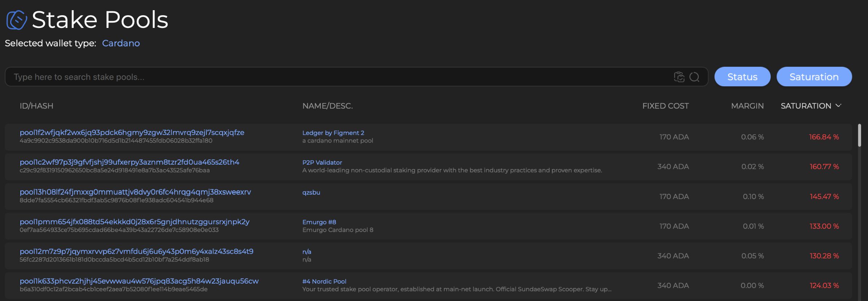Screen dimensions: 868x301
Task: Click hash 8dde7fa5554cb66321fbdf text
Action: [x=116, y=200]
